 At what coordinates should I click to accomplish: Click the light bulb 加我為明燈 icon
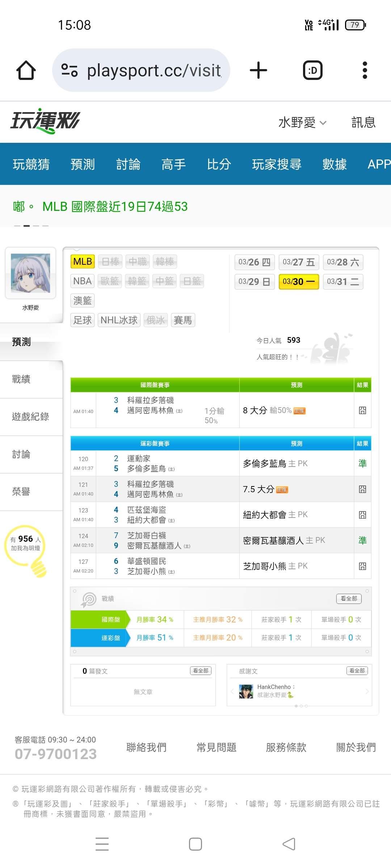pos(26,550)
